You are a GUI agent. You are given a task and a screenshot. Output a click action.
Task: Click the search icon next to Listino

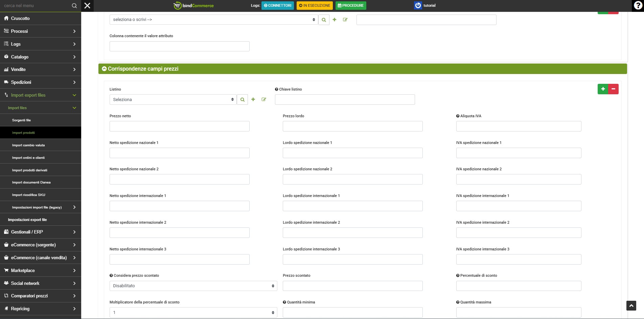(x=242, y=100)
